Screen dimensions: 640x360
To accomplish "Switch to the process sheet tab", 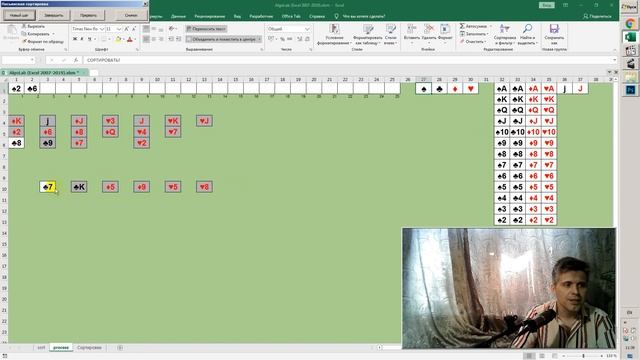I will click(61, 348).
